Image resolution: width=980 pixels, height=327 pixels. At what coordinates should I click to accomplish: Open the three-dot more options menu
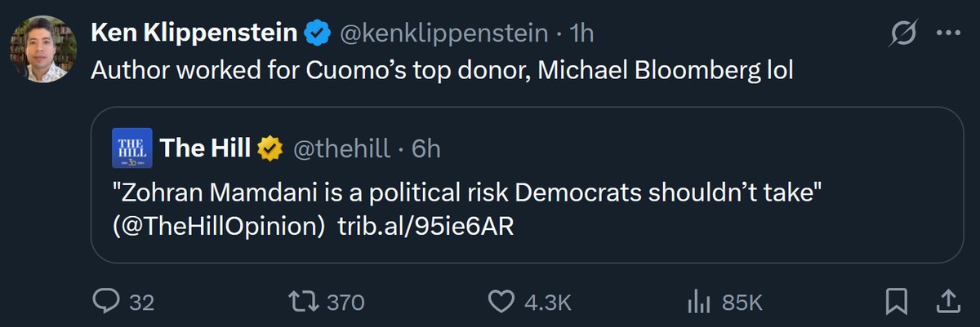(x=947, y=34)
